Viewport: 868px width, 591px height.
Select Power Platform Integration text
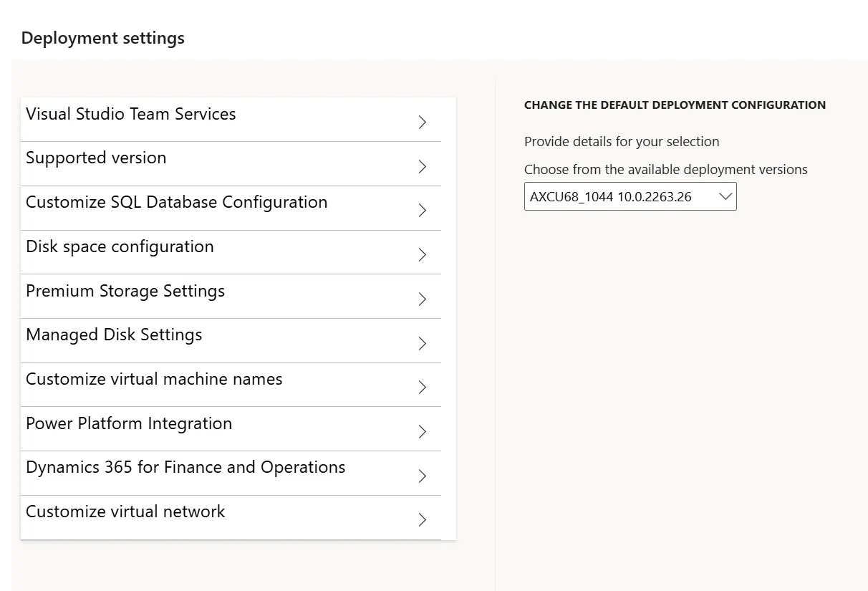coord(129,423)
